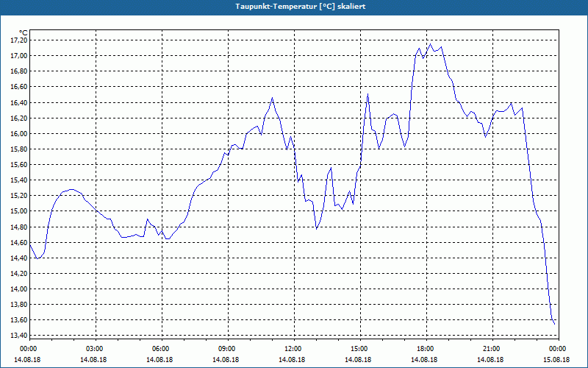Click the 18:00 time label
Image resolution: width=588 pixels, height=368 pixels.
(x=426, y=349)
